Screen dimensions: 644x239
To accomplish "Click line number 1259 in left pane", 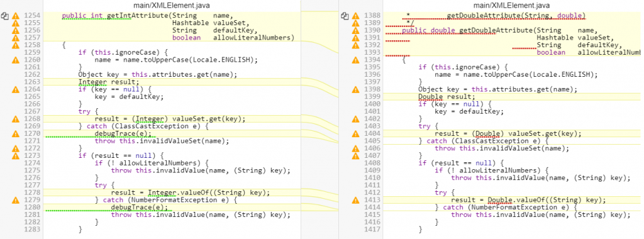I will click(x=31, y=53).
